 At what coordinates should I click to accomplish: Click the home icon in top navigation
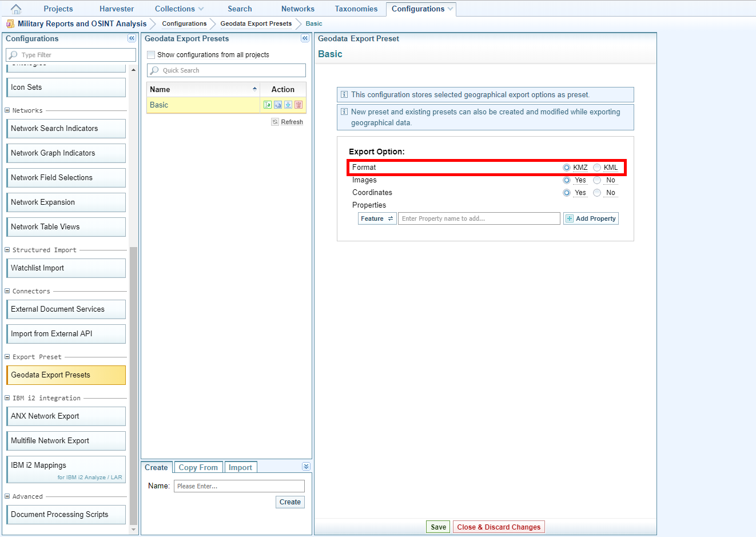(x=16, y=9)
